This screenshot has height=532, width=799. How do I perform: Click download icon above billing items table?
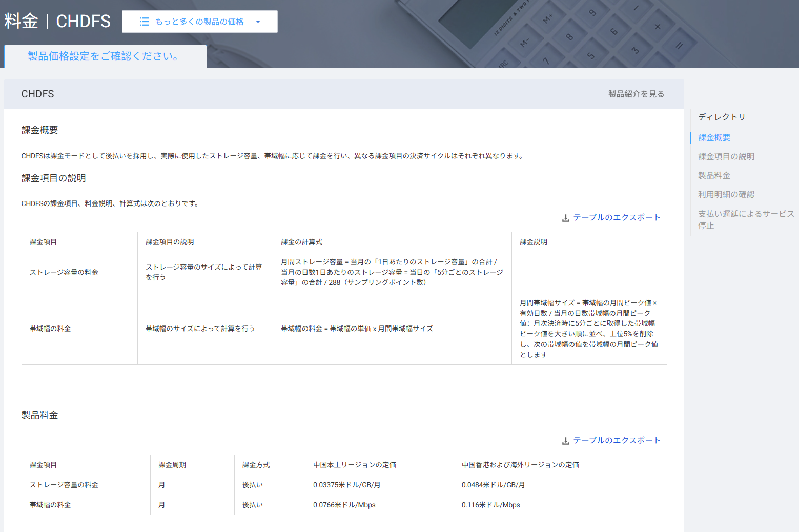pyautogui.click(x=565, y=218)
